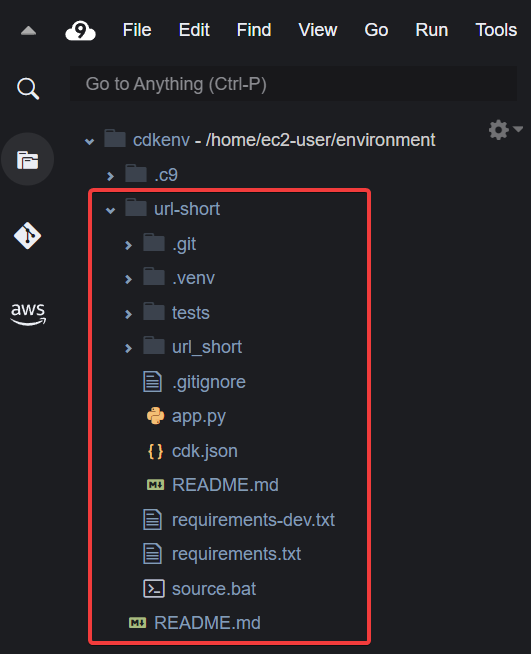531x654 pixels.
Task: Expand the .c9 folder
Action: pyautogui.click(x=111, y=176)
